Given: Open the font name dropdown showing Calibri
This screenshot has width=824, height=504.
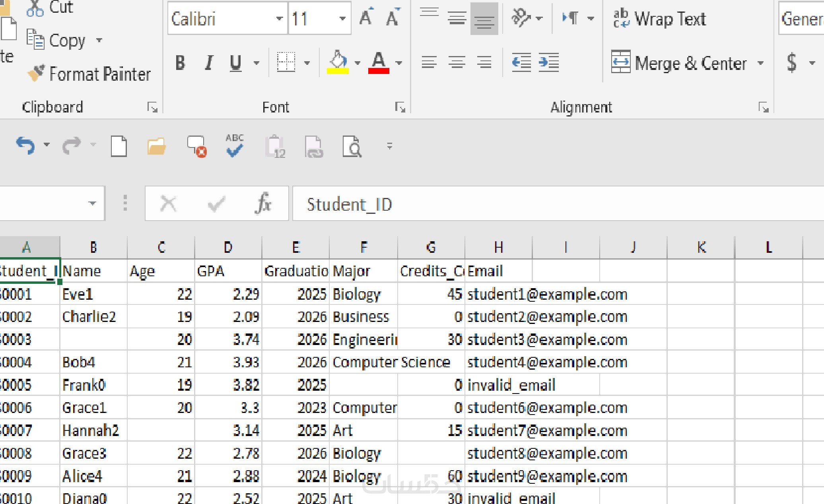Looking at the screenshot, I should 279,19.
